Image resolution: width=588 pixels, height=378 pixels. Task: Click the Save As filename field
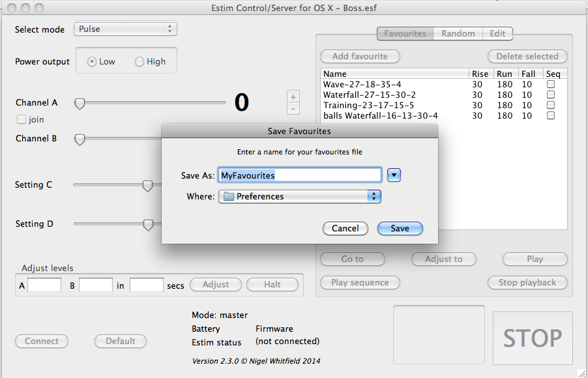(300, 175)
